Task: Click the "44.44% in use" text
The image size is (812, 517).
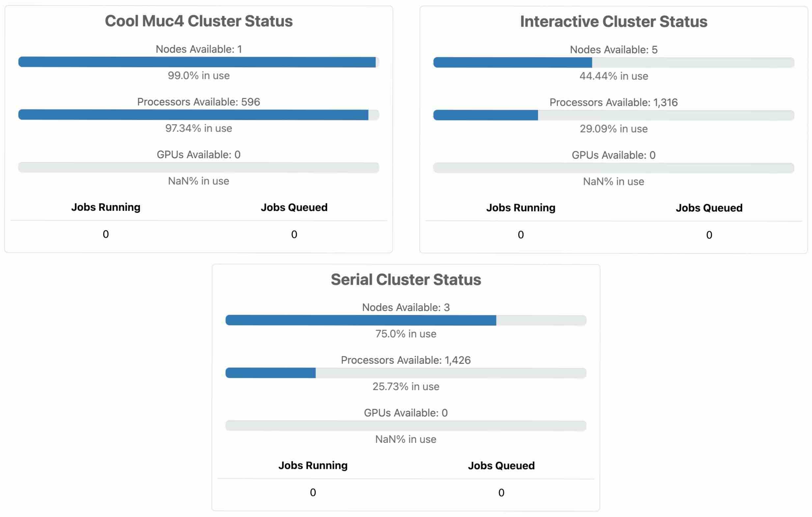Action: click(x=613, y=76)
